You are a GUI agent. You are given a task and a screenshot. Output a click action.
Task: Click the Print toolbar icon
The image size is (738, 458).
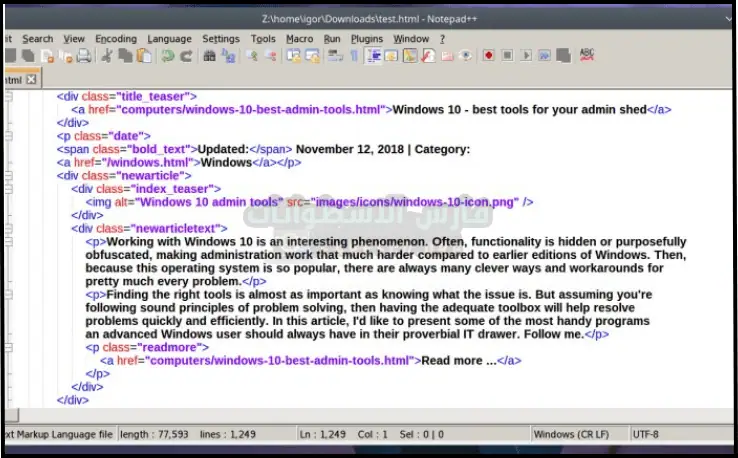pos(83,56)
